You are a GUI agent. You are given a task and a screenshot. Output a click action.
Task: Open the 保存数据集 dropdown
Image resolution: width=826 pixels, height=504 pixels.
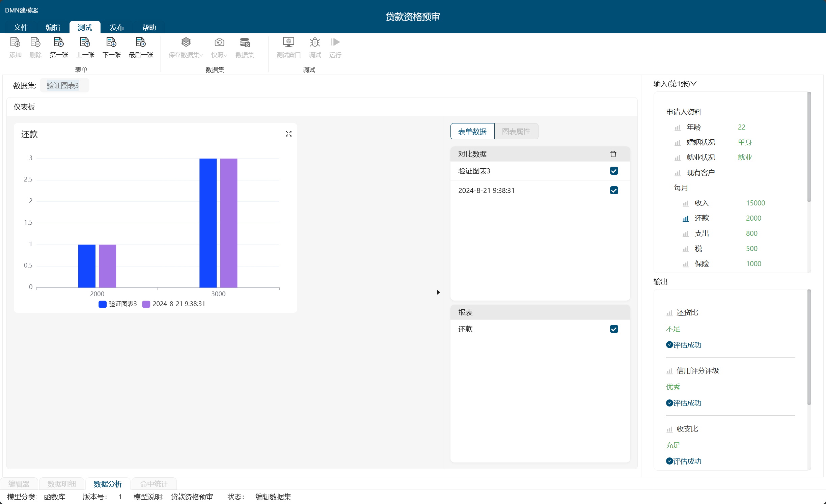[186, 47]
